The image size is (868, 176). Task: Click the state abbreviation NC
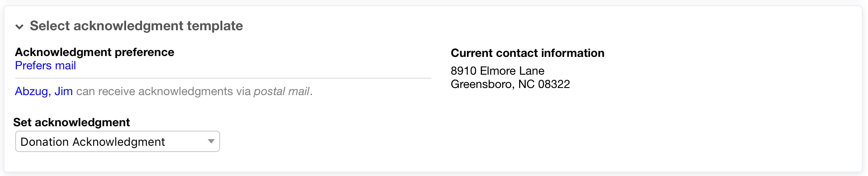pos(526,84)
